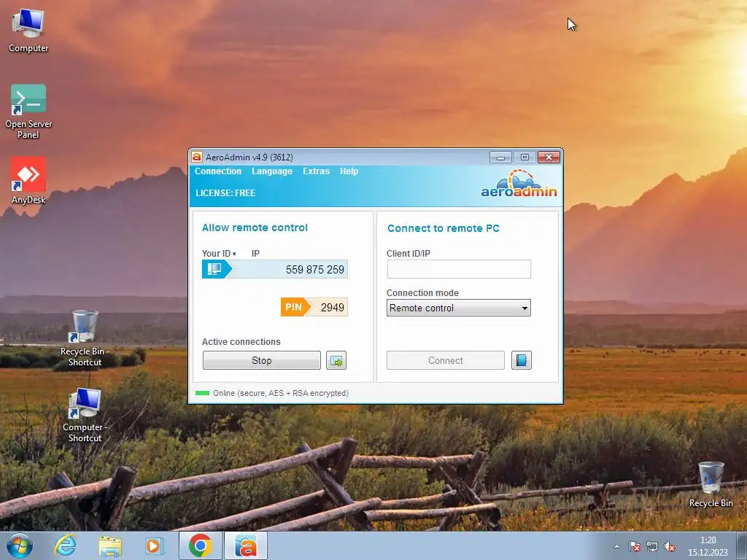Click the AeroAdmin taskbar button

click(246, 545)
